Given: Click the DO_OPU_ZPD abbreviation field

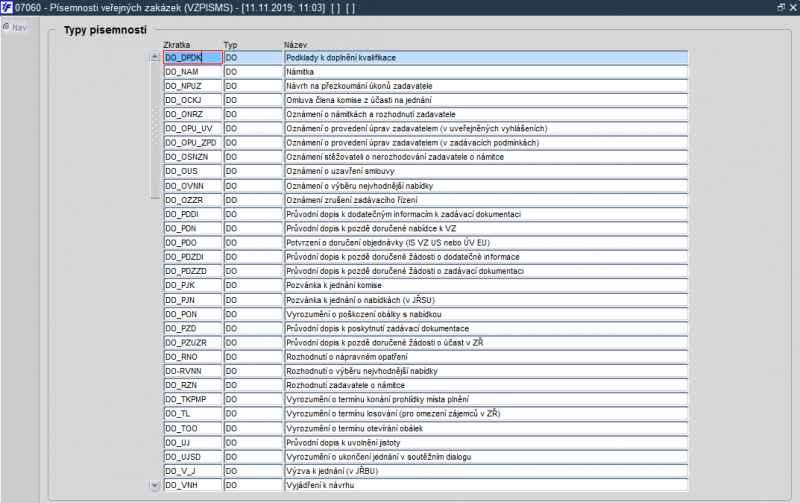Looking at the screenshot, I should 193,143.
